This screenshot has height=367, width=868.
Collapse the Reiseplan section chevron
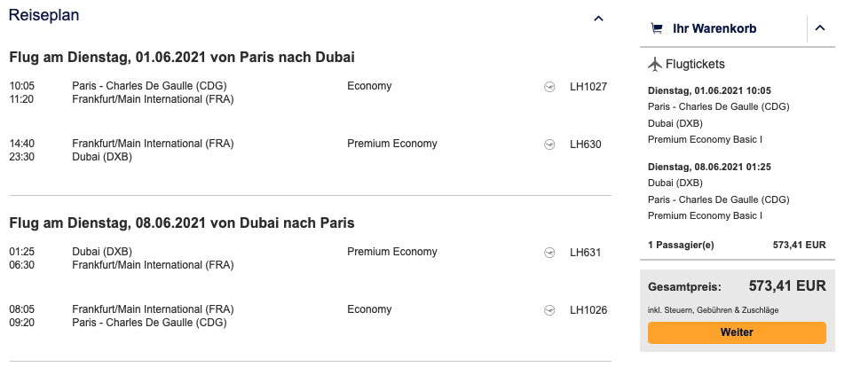[599, 19]
